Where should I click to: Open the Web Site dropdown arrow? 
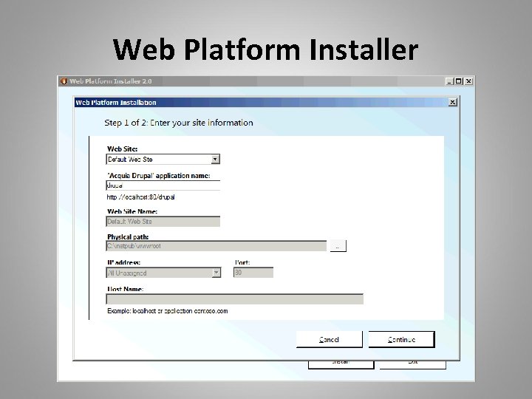click(x=215, y=160)
